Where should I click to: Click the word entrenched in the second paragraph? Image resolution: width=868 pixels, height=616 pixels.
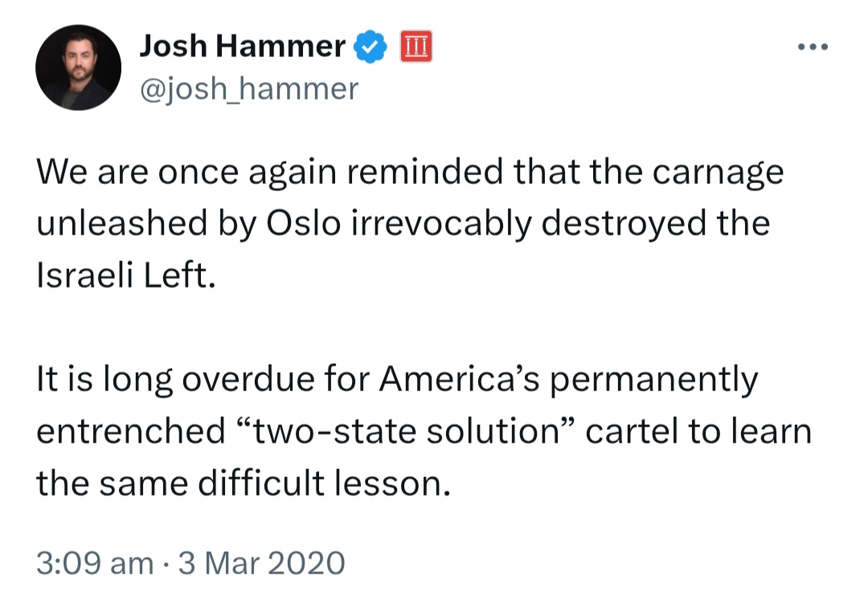pyautogui.click(x=131, y=431)
